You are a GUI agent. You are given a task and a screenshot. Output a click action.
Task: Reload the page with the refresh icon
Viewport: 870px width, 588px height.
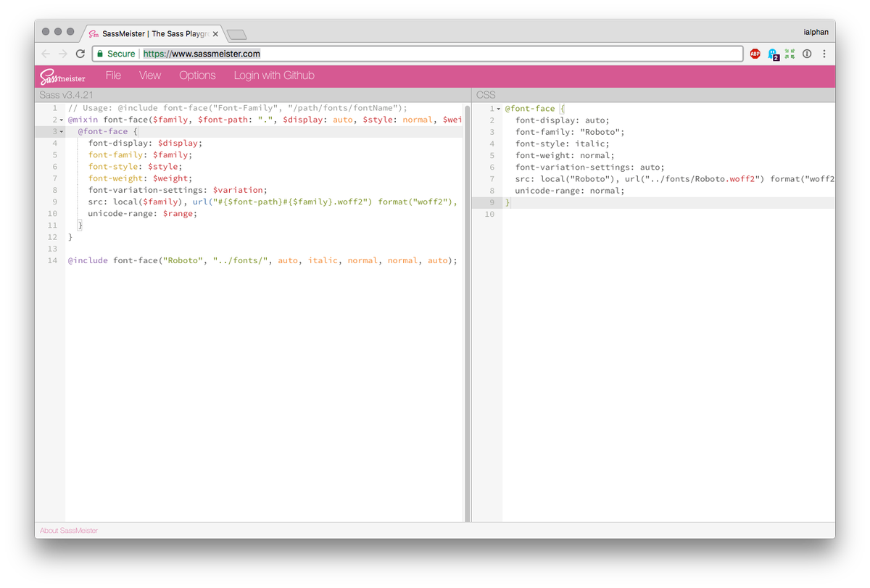(x=80, y=54)
